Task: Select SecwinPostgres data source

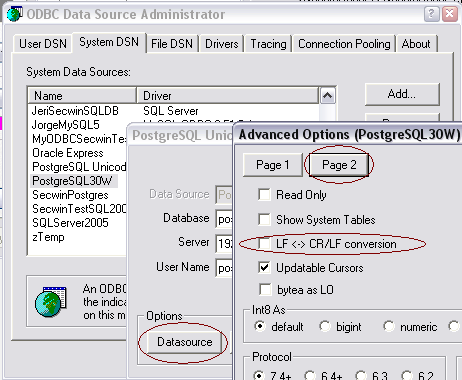Action: [x=70, y=195]
